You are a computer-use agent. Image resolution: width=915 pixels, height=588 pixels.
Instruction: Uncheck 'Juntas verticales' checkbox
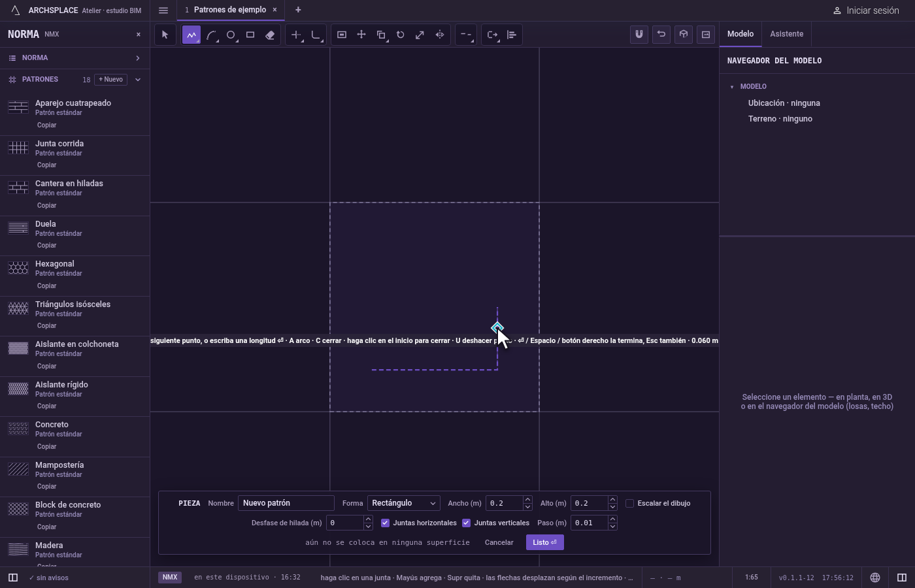click(466, 523)
